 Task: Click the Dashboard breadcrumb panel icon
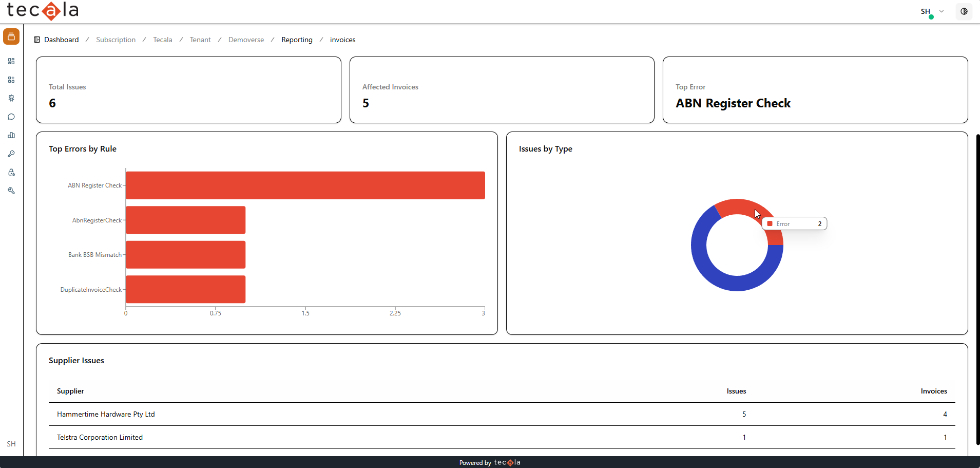click(x=37, y=40)
